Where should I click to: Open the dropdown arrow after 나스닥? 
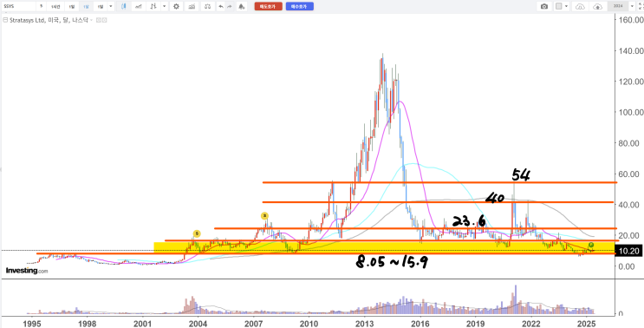pyautogui.click(x=91, y=19)
